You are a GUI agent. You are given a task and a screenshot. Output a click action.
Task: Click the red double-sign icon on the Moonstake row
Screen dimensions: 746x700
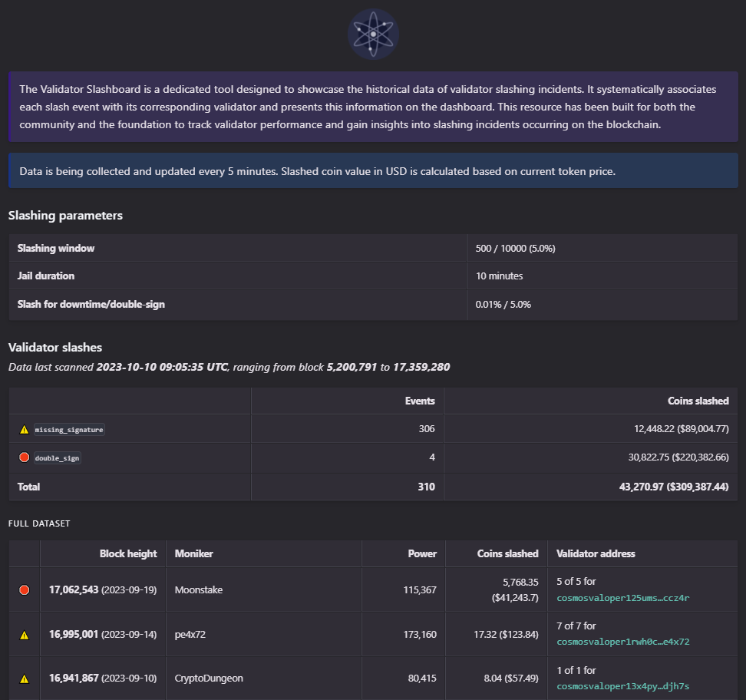point(22,589)
